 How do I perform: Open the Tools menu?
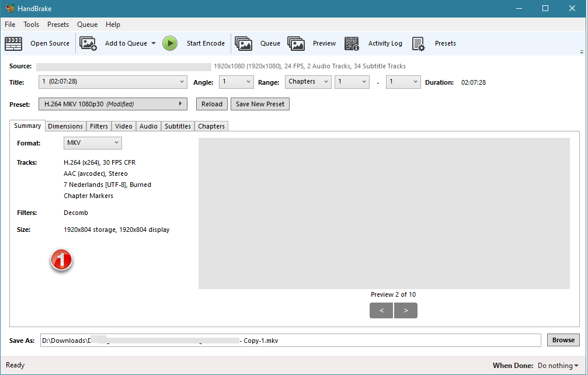pyautogui.click(x=31, y=25)
